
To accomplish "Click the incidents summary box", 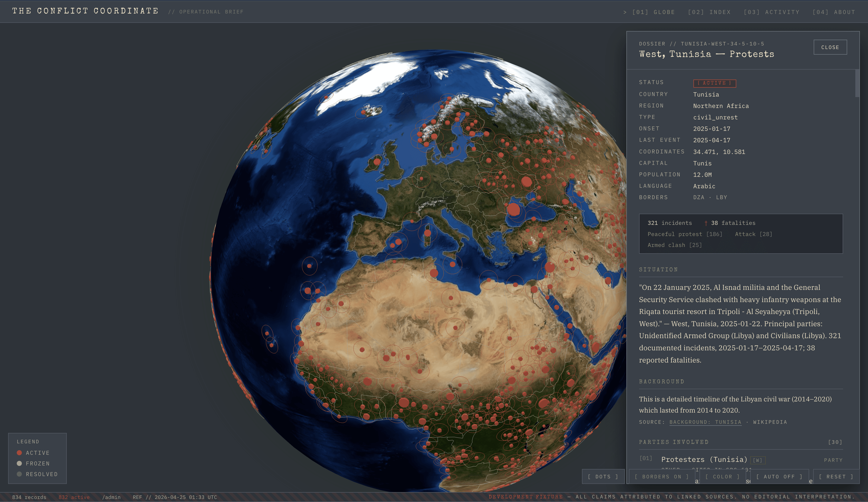I will [x=741, y=234].
